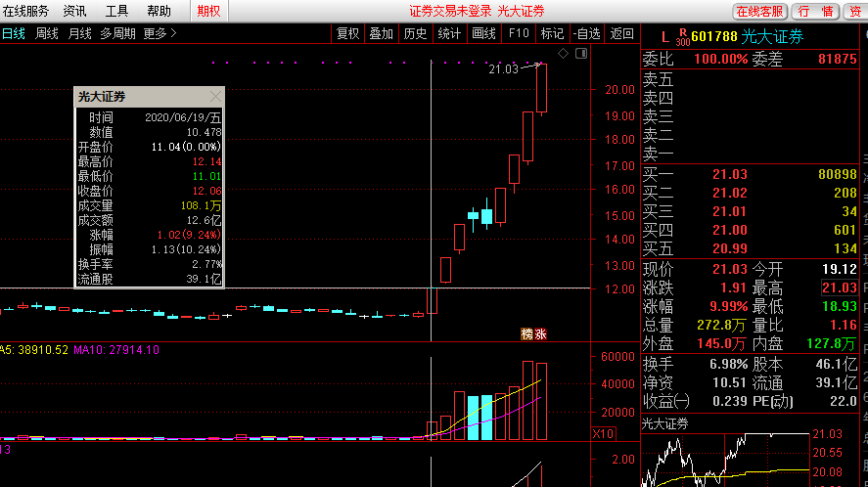This screenshot has height=487, width=868.
Task: Click the 21.03 high price label on chart
Action: [x=503, y=69]
